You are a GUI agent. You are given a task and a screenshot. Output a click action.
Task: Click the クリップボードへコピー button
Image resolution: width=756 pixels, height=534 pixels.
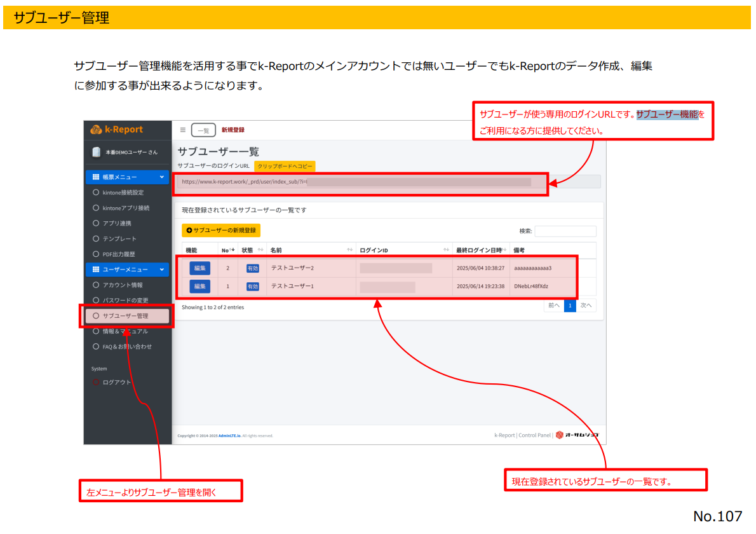285,166
